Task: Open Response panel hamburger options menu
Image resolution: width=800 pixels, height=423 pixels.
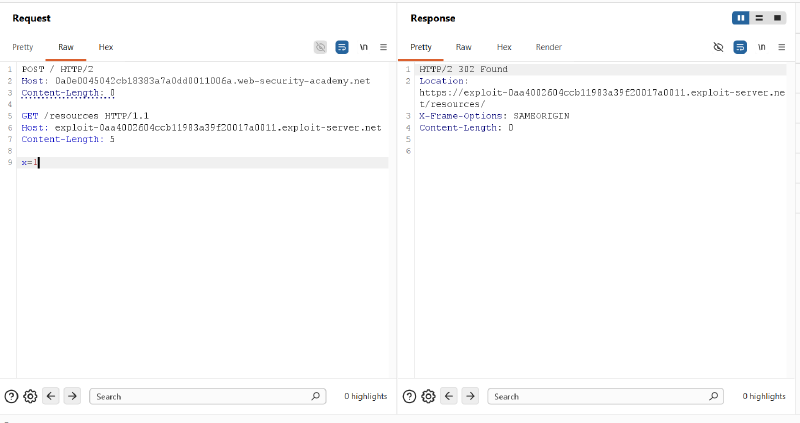Action: click(x=781, y=47)
